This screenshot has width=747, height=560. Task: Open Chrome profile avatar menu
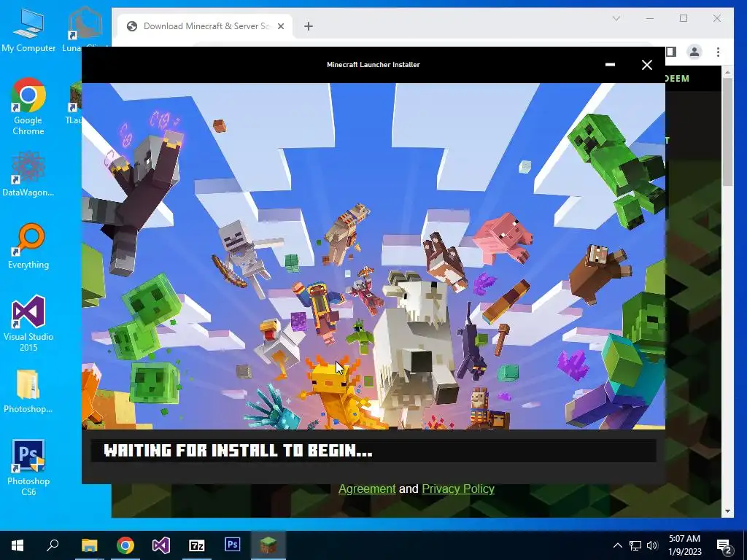coord(694,52)
